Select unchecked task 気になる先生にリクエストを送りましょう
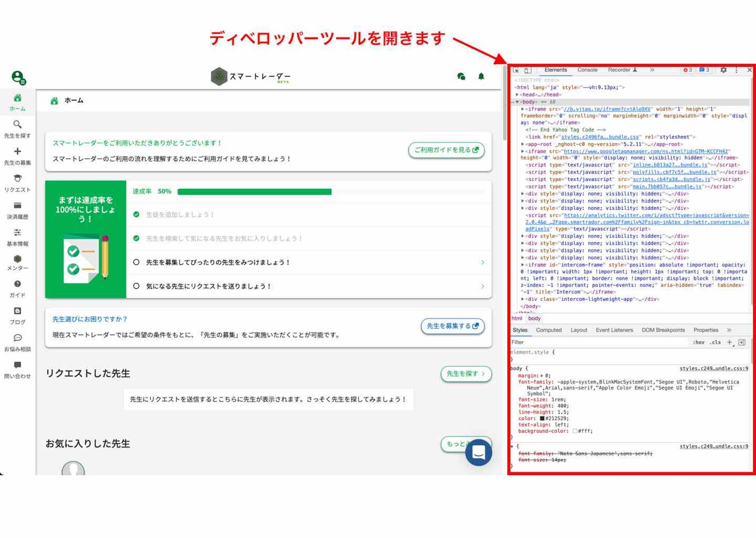Viewport: 756px width, 538px height. click(136, 286)
